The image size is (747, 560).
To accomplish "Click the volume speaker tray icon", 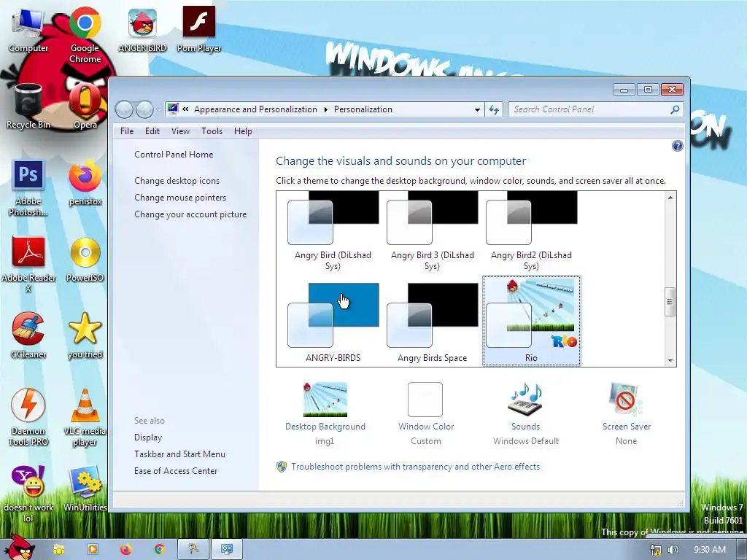I will 673,550.
